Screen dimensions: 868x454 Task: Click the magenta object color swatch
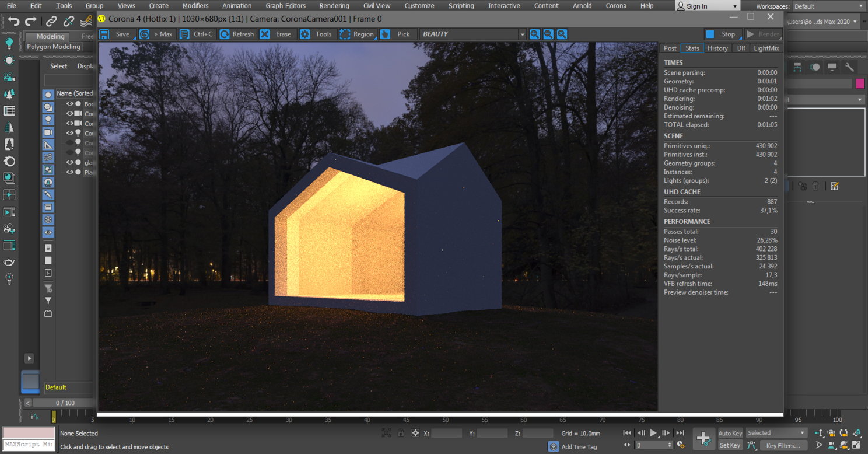860,83
